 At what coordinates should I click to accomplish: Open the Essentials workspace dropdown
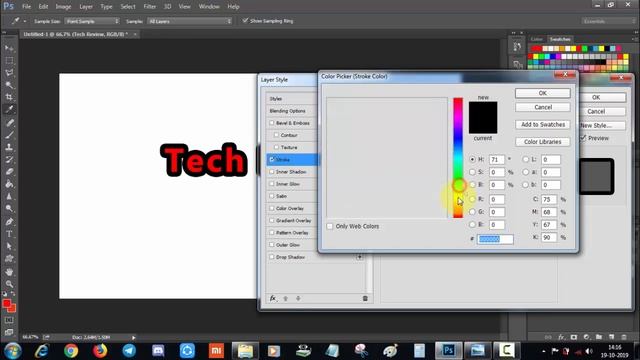tap(608, 21)
